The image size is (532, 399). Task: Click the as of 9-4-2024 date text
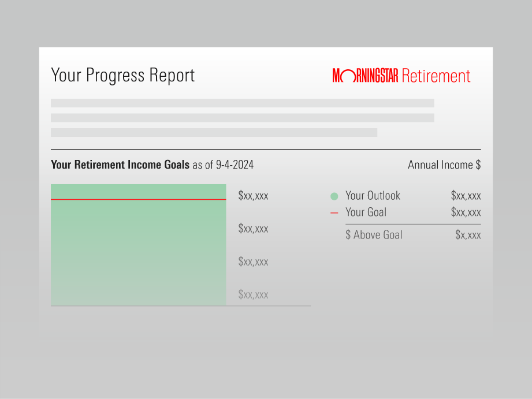pos(223,165)
